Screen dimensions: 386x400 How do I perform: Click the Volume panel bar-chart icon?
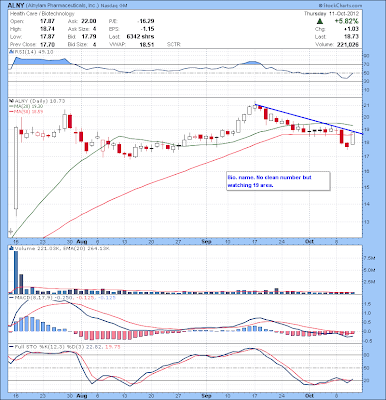[x=11, y=248]
